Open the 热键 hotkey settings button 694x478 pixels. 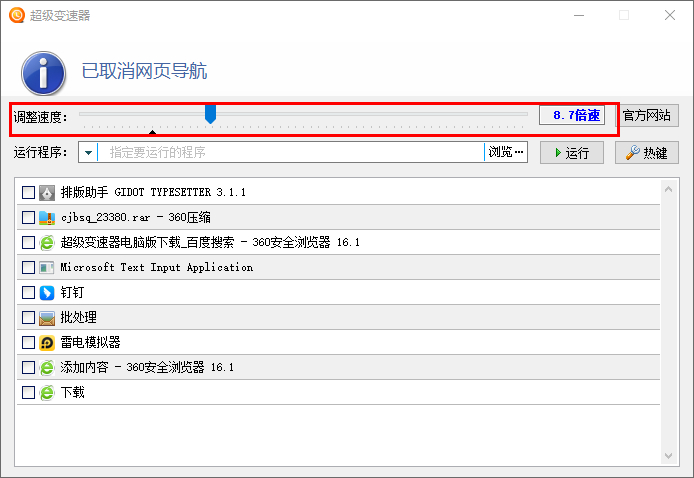click(647, 153)
